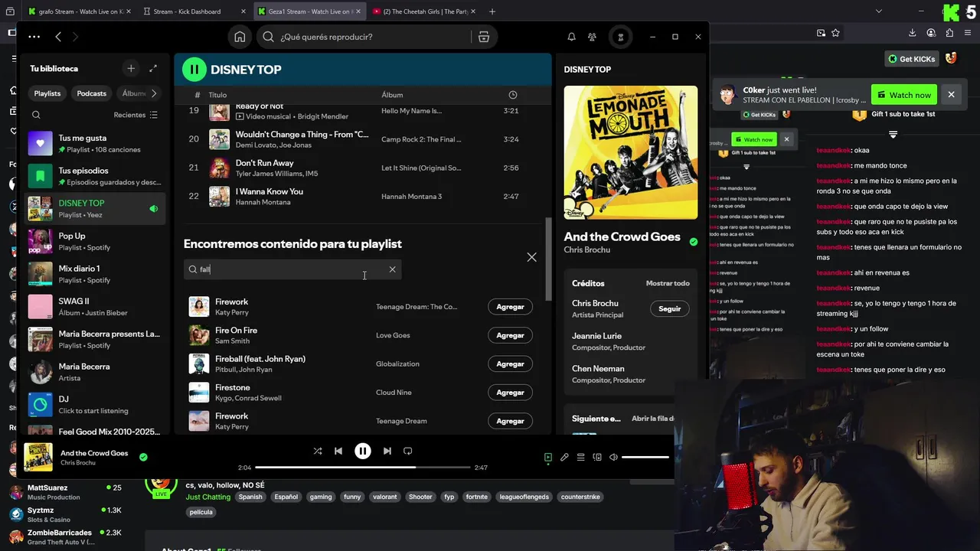Viewport: 980px width, 551px height.
Task: Close the Encontremos contenido section
Action: 531,257
